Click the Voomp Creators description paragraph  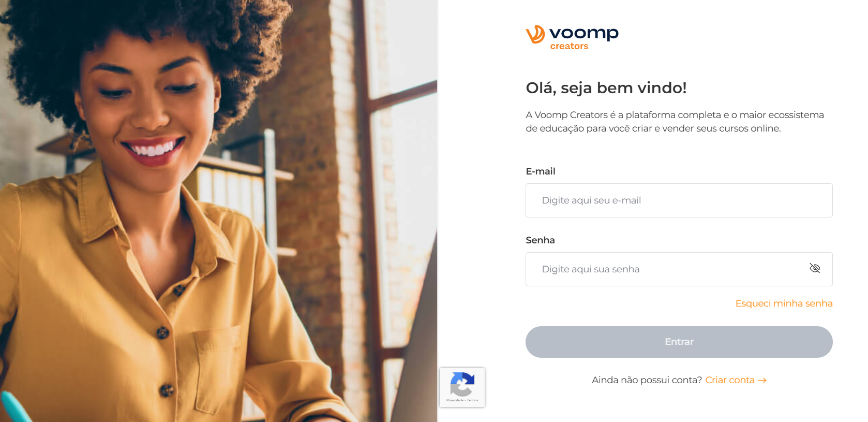(x=675, y=122)
